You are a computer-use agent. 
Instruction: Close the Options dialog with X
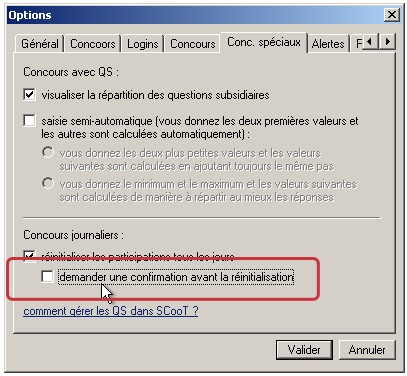(x=392, y=15)
